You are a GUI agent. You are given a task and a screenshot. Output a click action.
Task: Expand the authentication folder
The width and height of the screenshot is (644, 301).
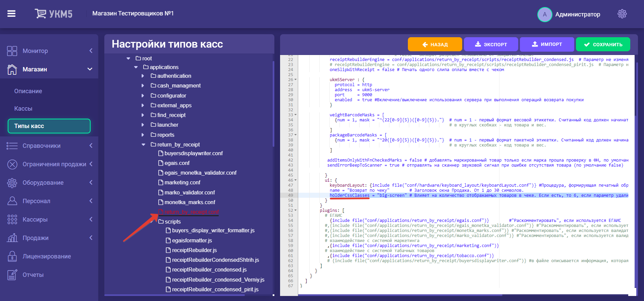tap(143, 76)
